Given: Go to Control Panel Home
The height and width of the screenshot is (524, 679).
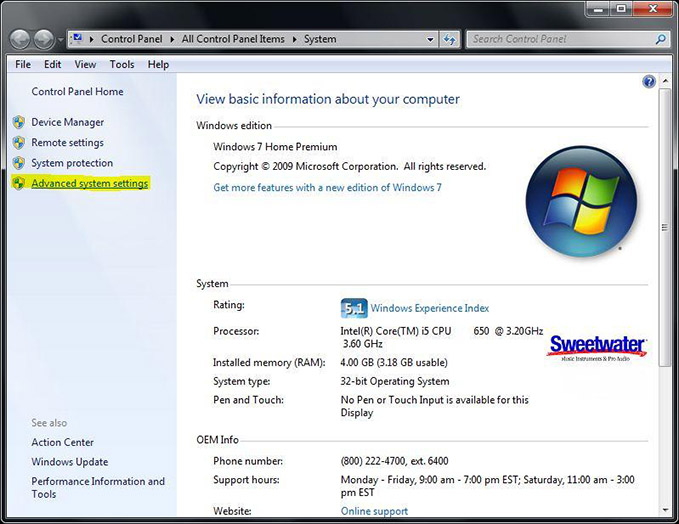Looking at the screenshot, I should [x=77, y=91].
